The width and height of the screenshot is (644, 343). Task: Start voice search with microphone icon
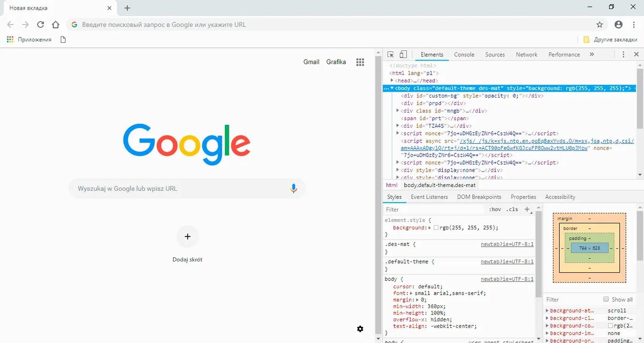(293, 189)
